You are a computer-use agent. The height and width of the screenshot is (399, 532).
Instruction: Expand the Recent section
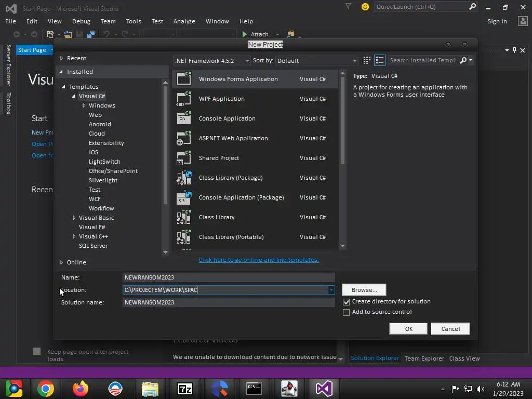[61, 58]
